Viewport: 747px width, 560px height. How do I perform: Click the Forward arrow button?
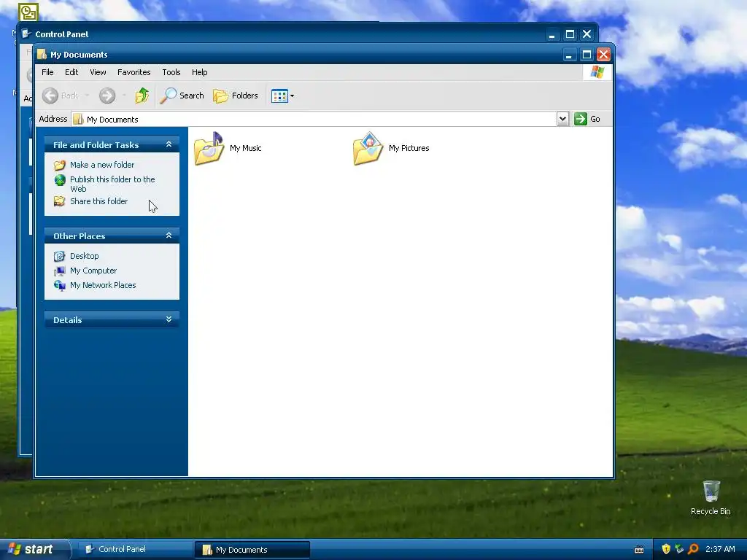107,96
